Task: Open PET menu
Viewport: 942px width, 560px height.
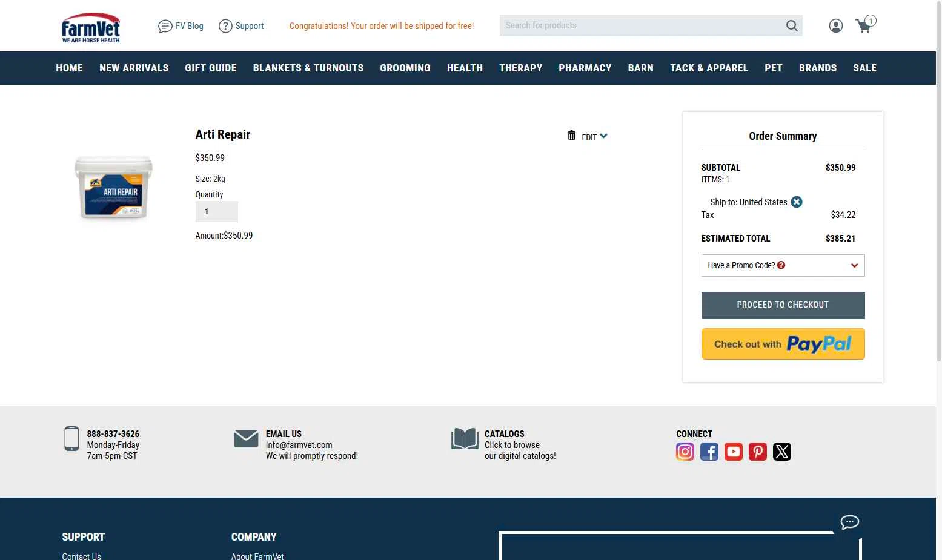Action: tap(774, 68)
